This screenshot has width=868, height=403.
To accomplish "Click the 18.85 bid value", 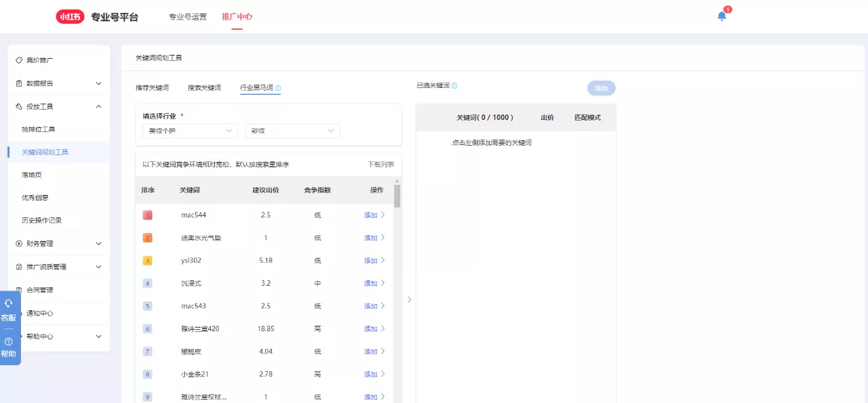I will tap(266, 328).
